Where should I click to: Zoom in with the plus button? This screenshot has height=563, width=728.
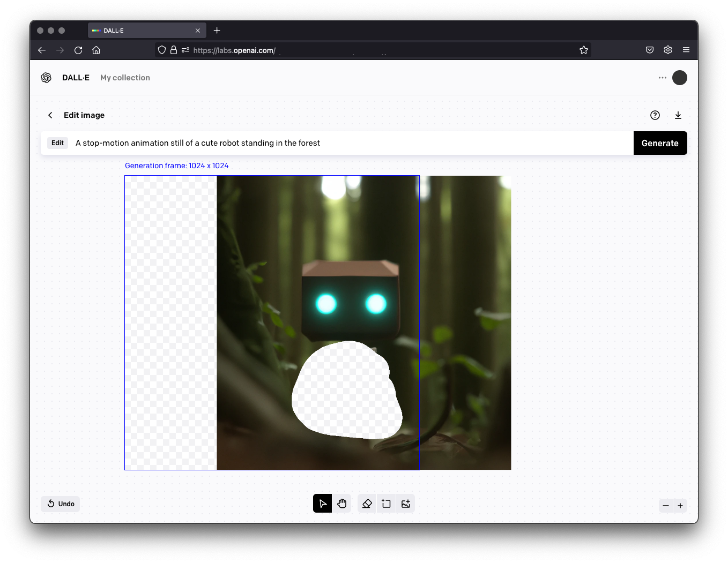(x=680, y=506)
